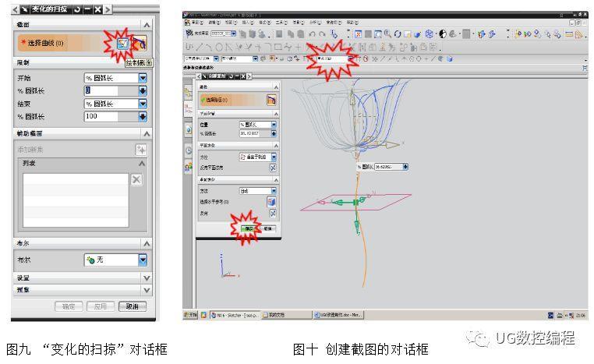
Task: Open the 布尔 dropdown showing 无
Action: coord(143,260)
